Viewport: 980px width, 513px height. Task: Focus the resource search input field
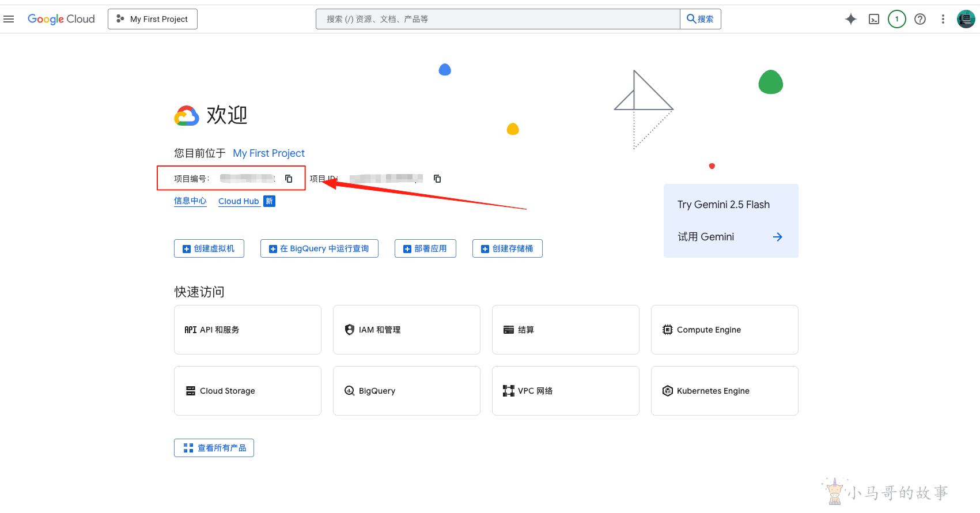tap(498, 19)
